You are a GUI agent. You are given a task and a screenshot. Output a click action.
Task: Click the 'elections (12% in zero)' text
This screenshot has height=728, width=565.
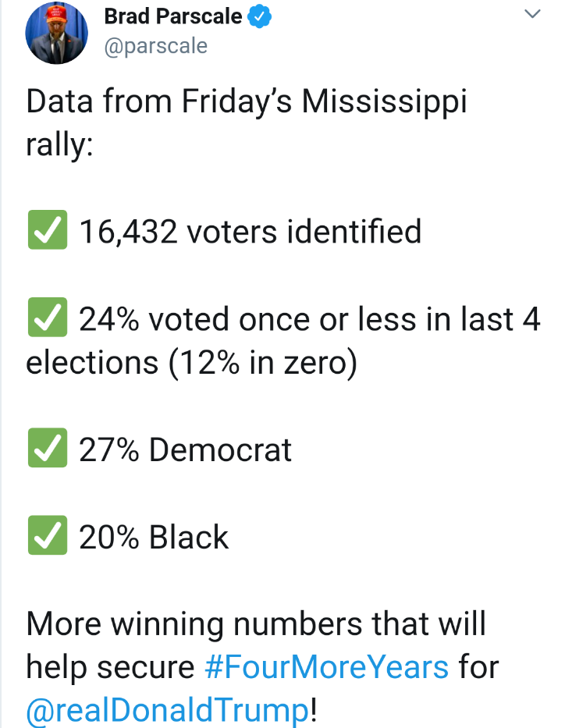(192, 363)
